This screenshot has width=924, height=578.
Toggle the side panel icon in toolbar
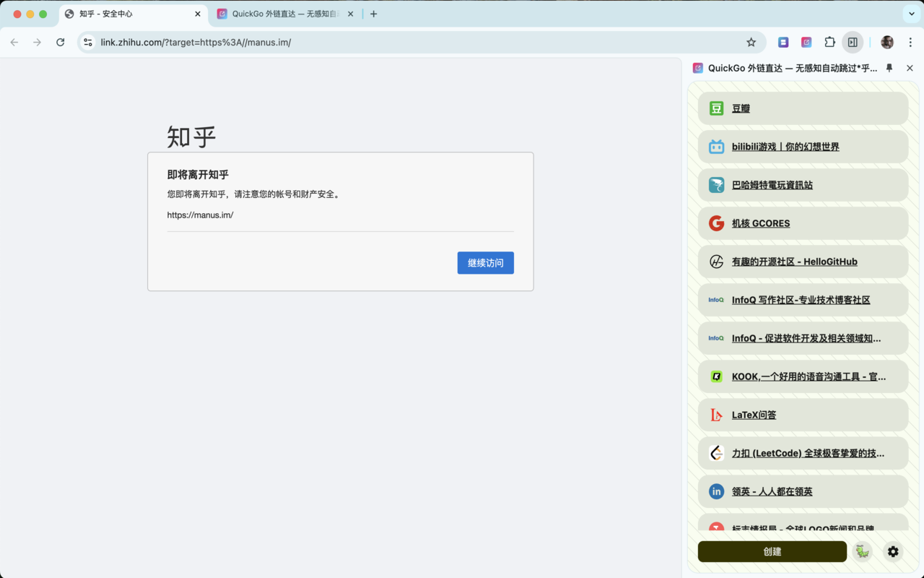(x=853, y=42)
